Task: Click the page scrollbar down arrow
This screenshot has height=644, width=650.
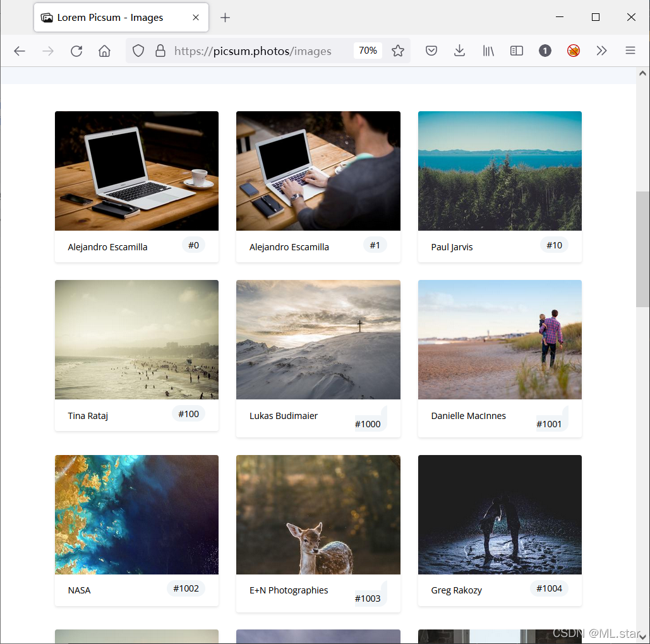Action: [642, 638]
